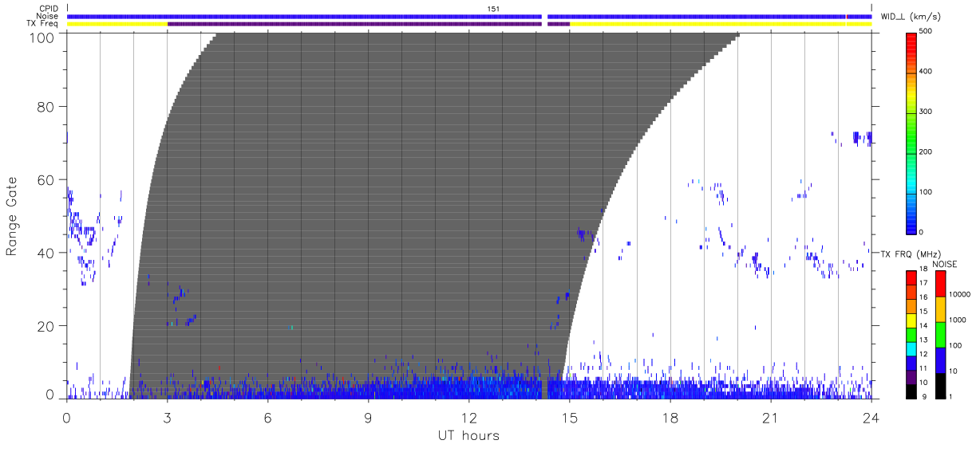Screen dimensions: 980x452
Task: Select the blue 10 noise swatch
Action: 940,360
